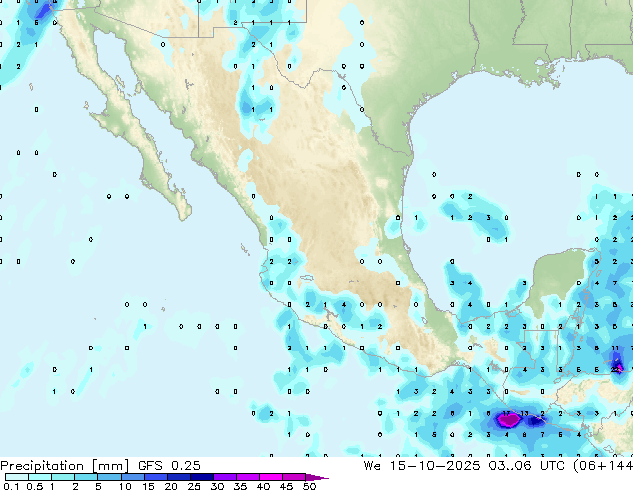634x490 pixels.
Task: Click the 15–20 mm legend color swatch
Action: (155, 477)
